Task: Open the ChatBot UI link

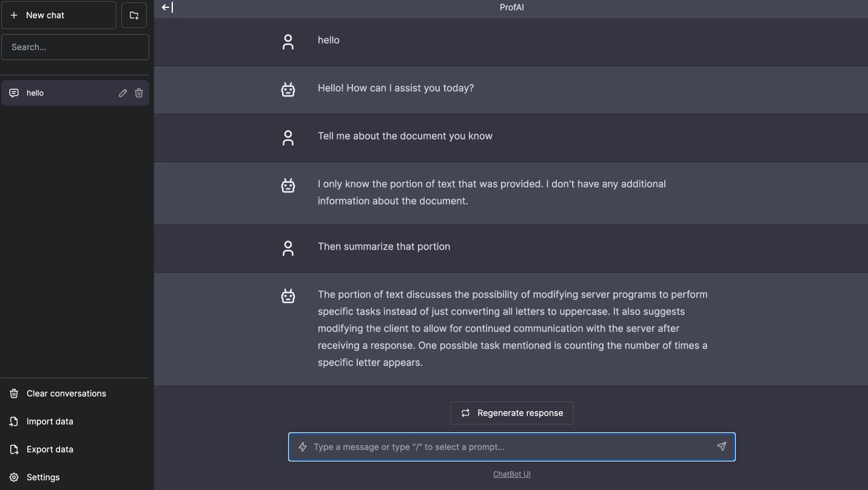Action: coord(511,474)
